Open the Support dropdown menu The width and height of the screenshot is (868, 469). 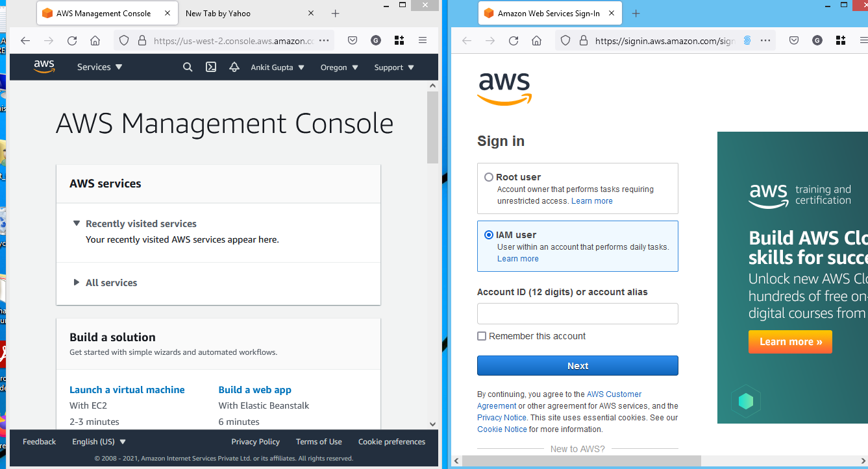[394, 67]
